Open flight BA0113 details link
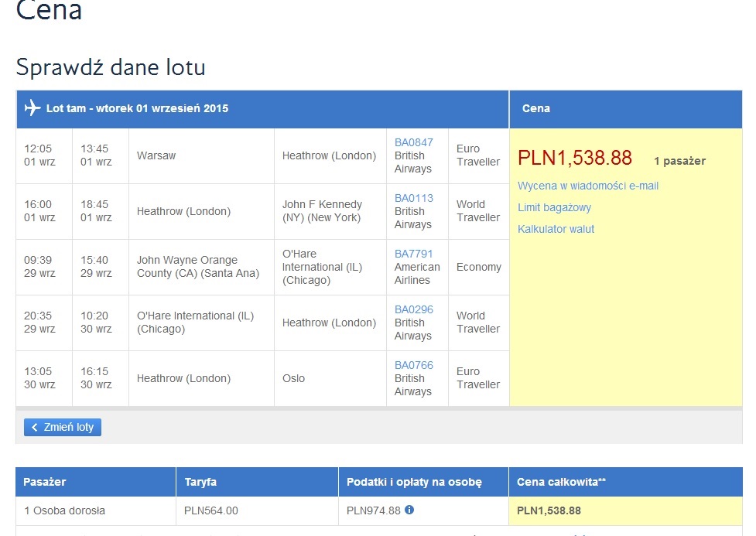 [414, 198]
